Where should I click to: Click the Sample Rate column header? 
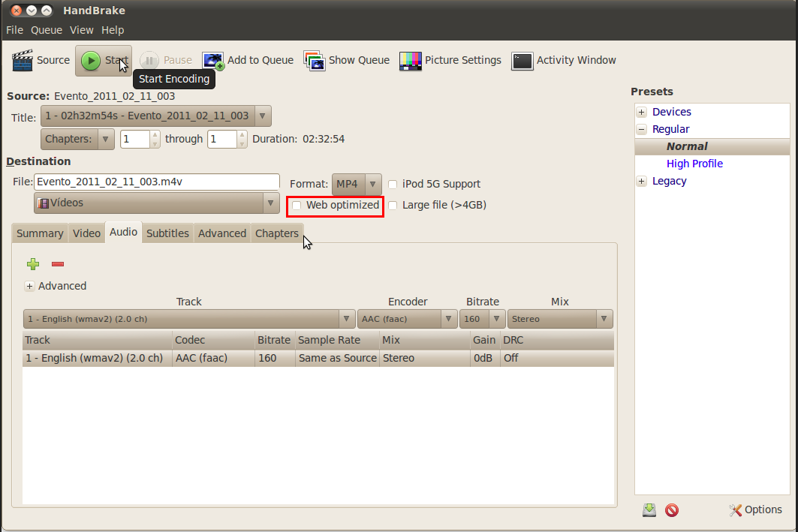point(337,340)
